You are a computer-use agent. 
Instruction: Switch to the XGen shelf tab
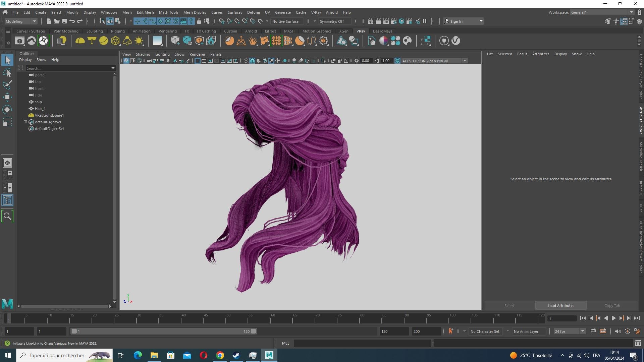pos(343,31)
